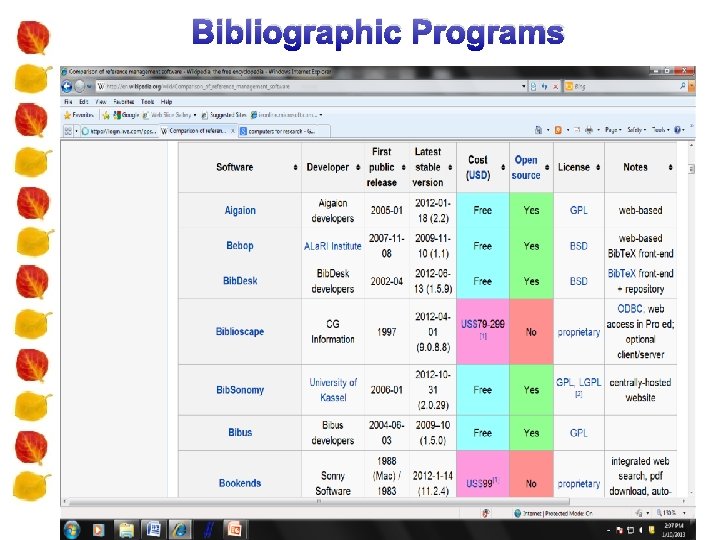Open the blue Help question mark icon
The height and width of the screenshot is (540, 720).
click(x=677, y=130)
